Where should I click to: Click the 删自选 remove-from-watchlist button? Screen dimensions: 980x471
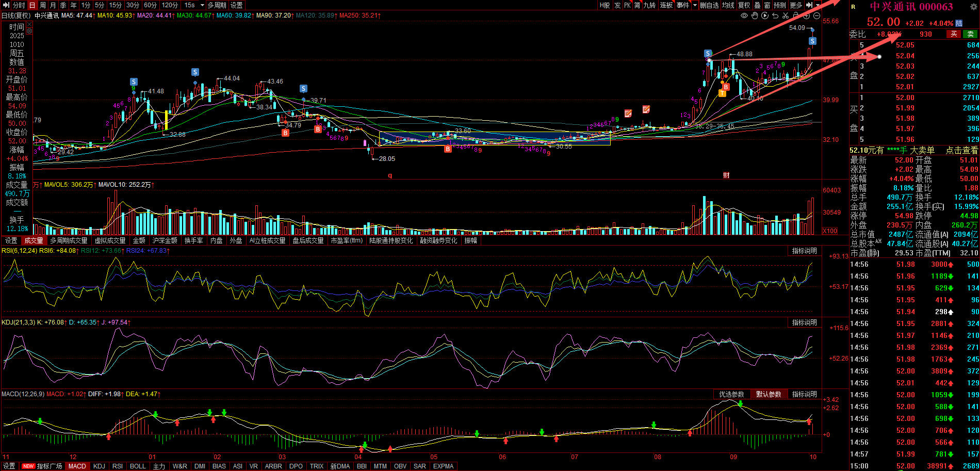pos(710,5)
